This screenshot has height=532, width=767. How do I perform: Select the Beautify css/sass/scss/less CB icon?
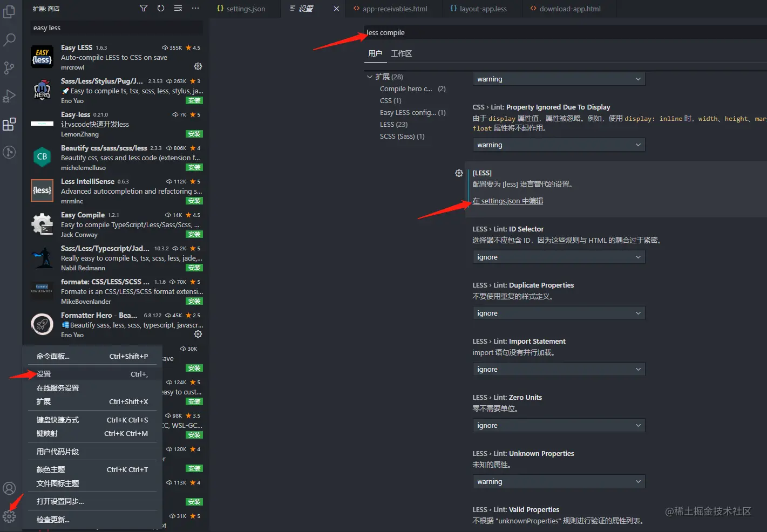click(x=42, y=157)
